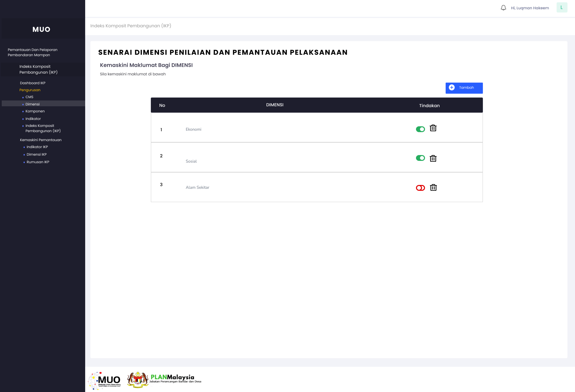Turn off the Sosial toggle switch
This screenshot has height=392, width=575.
pos(420,158)
